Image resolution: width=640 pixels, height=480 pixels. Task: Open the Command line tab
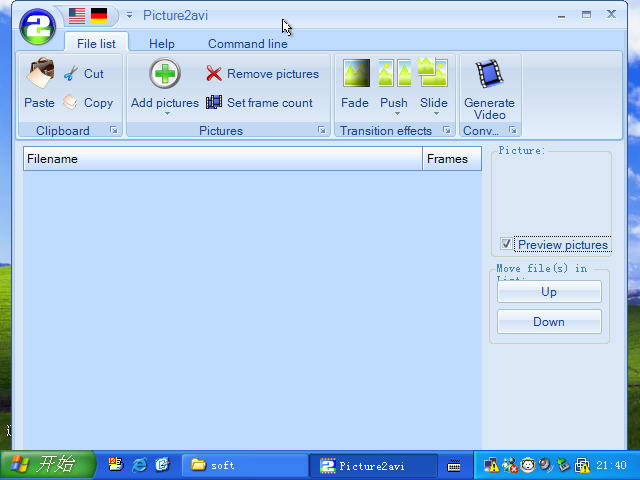[248, 43]
